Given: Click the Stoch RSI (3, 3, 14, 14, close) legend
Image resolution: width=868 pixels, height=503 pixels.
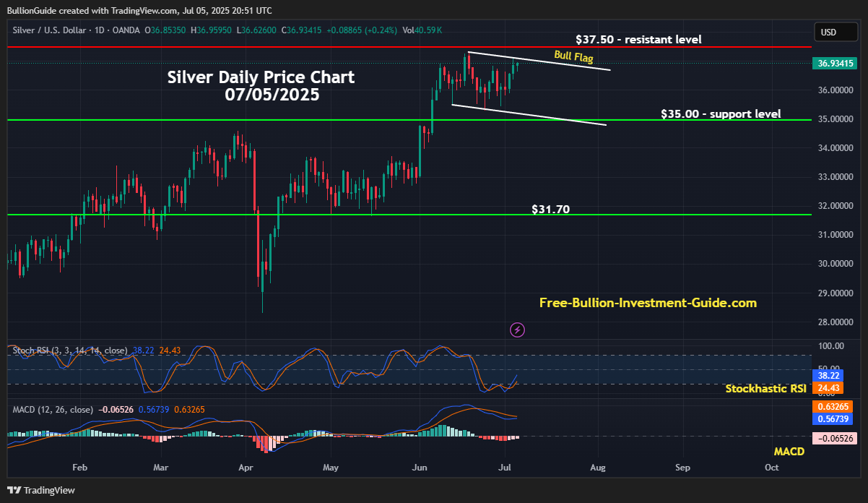Looking at the screenshot, I should (x=71, y=351).
